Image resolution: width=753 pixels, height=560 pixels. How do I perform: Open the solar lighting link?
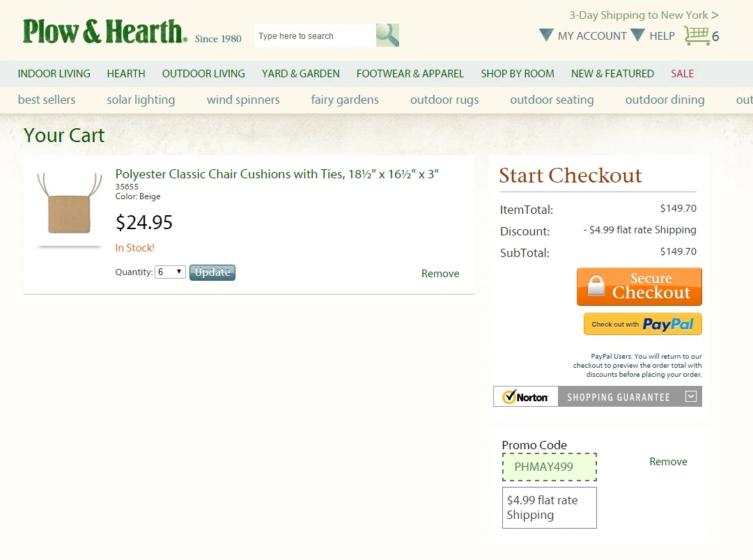click(141, 100)
